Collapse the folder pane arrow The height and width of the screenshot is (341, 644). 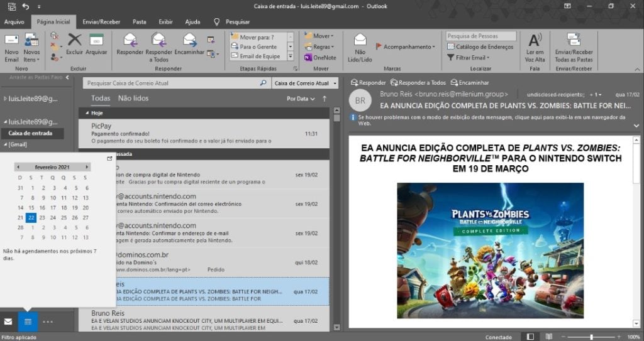(67, 77)
